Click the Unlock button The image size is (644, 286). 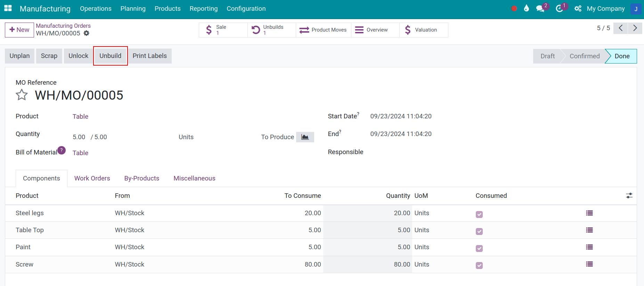(79, 56)
